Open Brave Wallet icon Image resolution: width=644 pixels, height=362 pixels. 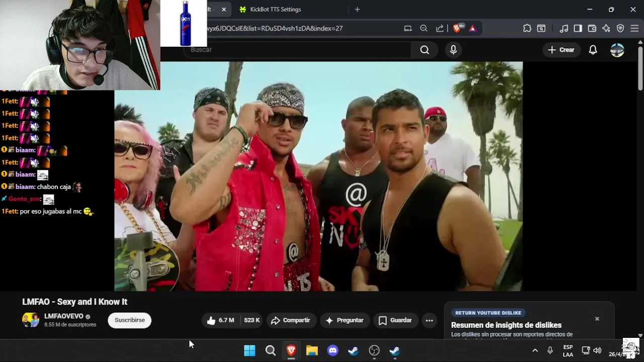click(592, 29)
